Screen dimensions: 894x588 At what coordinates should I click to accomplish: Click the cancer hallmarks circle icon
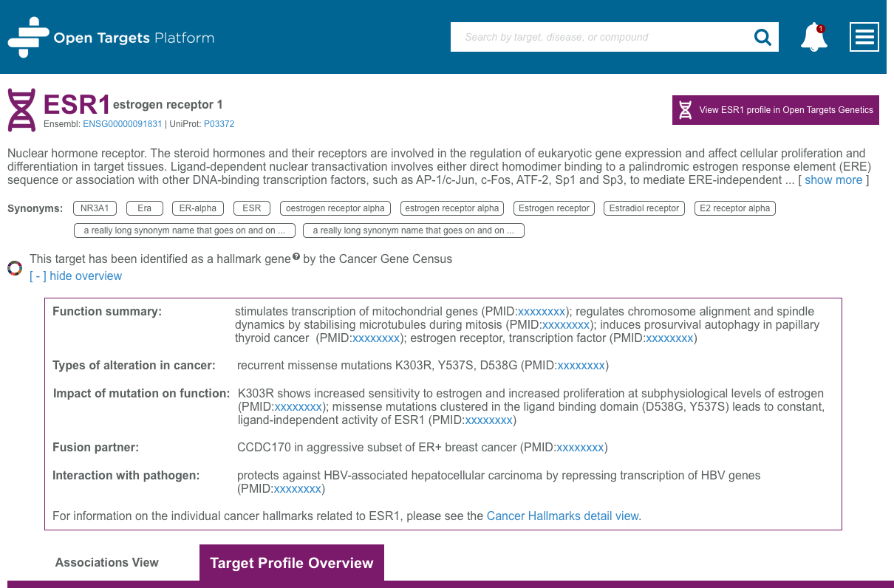pyautogui.click(x=14, y=267)
